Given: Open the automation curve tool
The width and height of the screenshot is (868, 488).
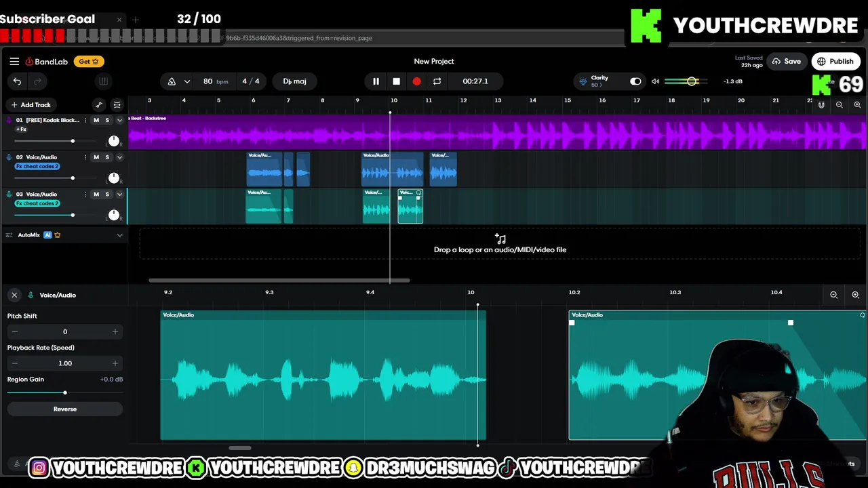Looking at the screenshot, I should pyautogui.click(x=99, y=105).
